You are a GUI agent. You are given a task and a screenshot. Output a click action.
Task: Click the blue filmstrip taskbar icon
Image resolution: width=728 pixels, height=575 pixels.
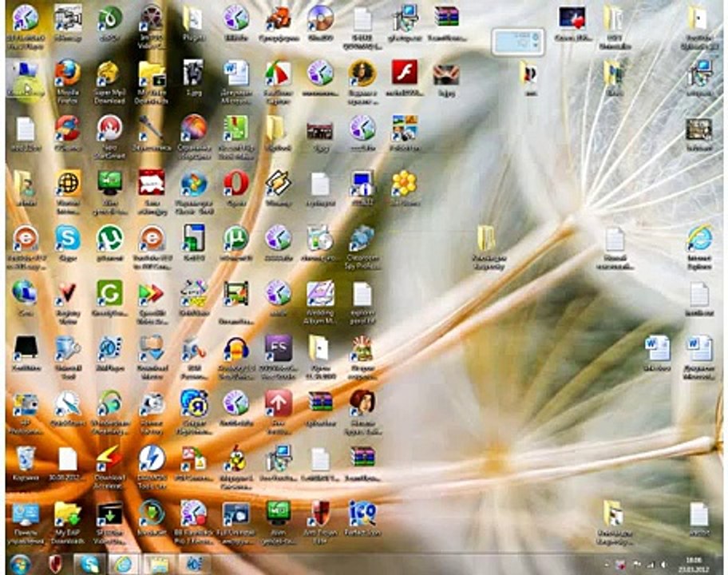(x=193, y=565)
